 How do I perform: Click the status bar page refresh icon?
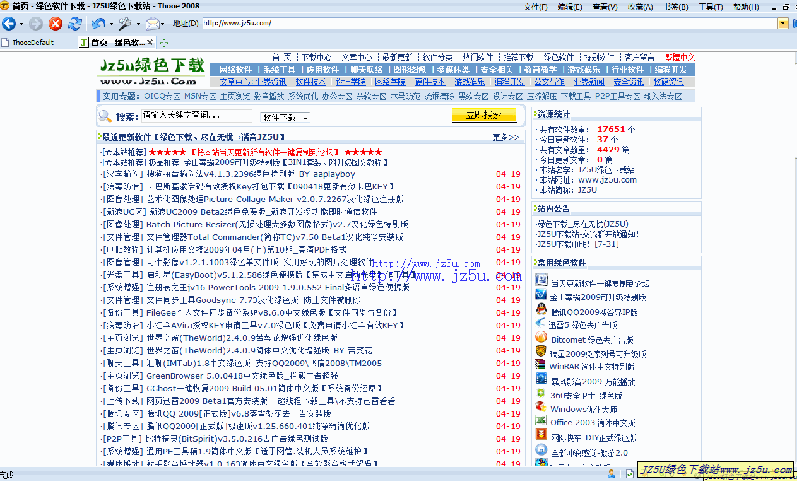(630, 474)
